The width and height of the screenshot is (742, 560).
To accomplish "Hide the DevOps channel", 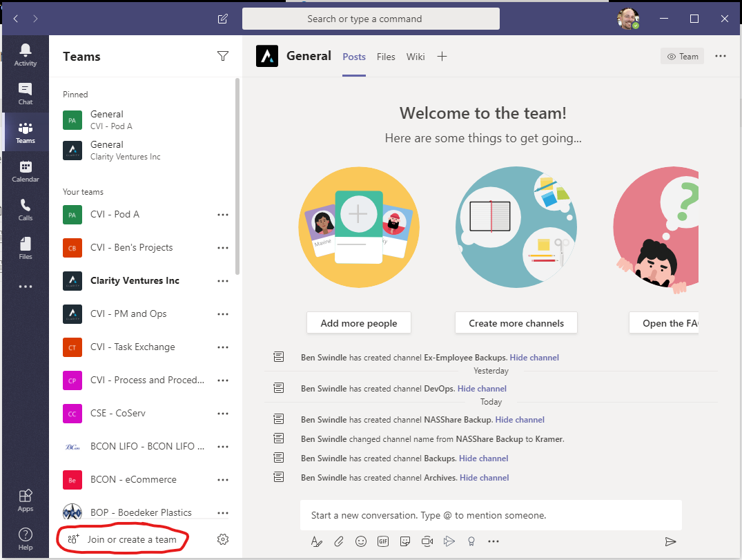I will click(x=482, y=389).
